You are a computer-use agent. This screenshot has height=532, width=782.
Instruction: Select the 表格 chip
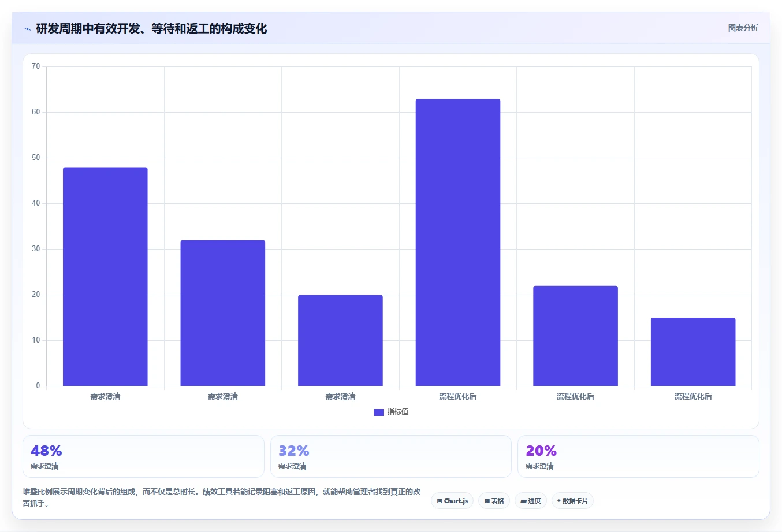coord(494,501)
